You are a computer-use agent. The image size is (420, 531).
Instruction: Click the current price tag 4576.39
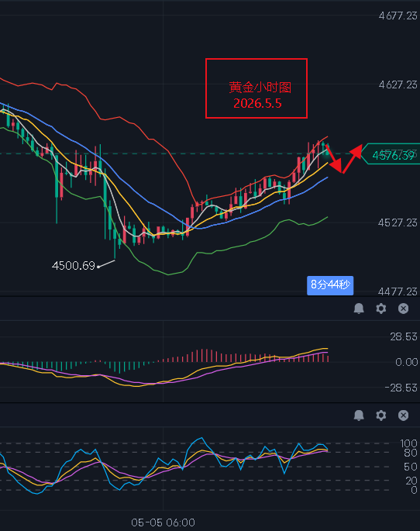tap(391, 154)
